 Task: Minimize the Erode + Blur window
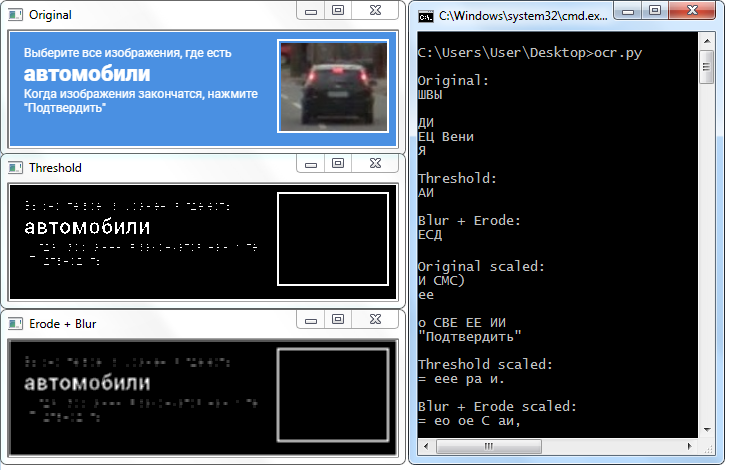[x=311, y=320]
